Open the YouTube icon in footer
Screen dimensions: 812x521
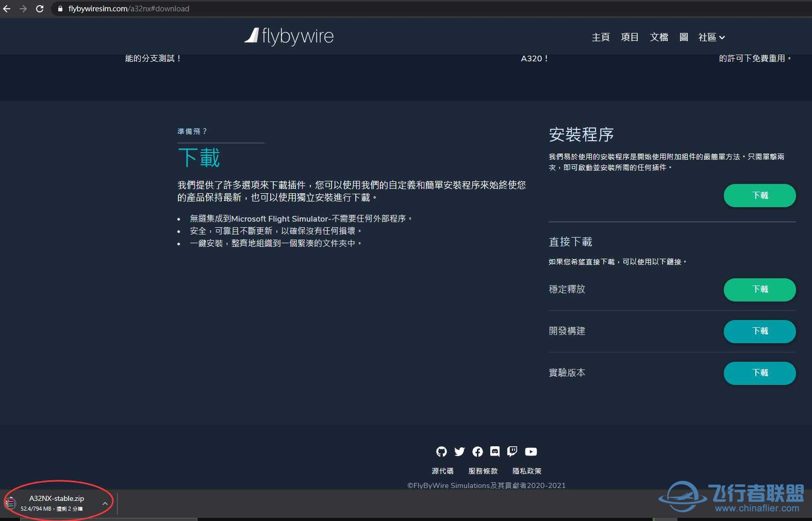(x=531, y=451)
